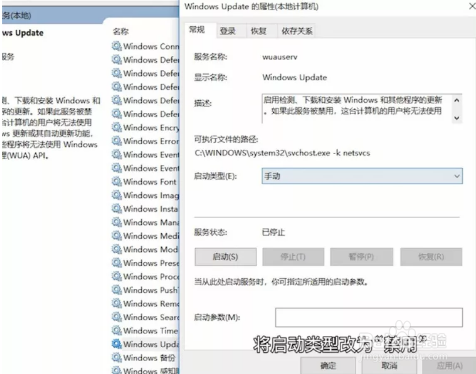Click the 已停止 service status text
Image resolution: width=476 pixels, height=374 pixels.
pyautogui.click(x=273, y=232)
